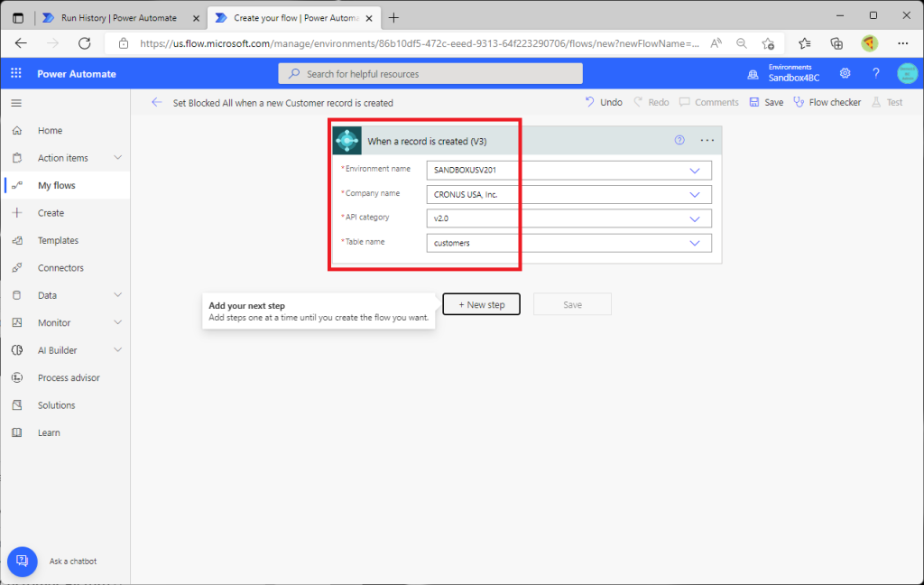Add a New step

pyautogui.click(x=482, y=304)
